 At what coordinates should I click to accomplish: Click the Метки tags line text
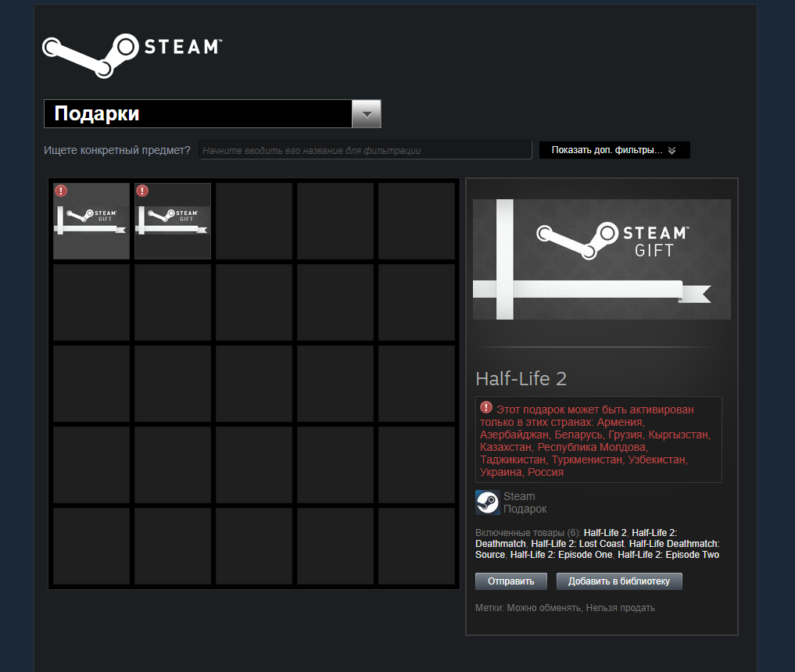tap(565, 608)
